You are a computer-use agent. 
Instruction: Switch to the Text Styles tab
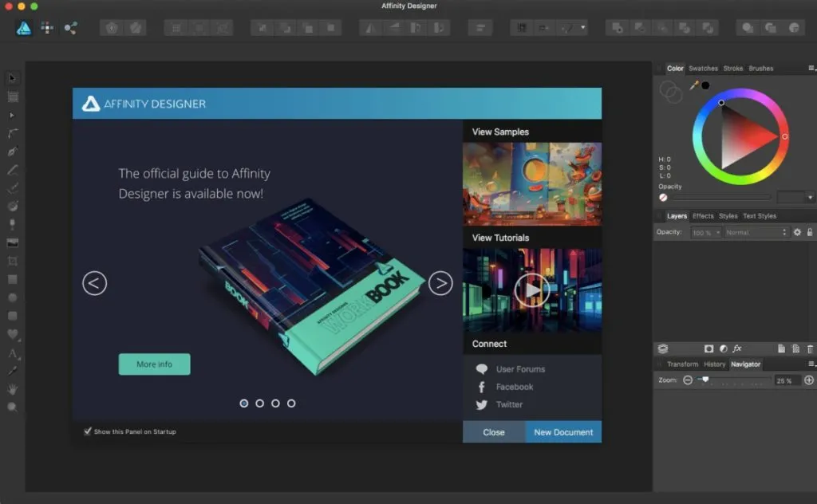[x=760, y=215]
